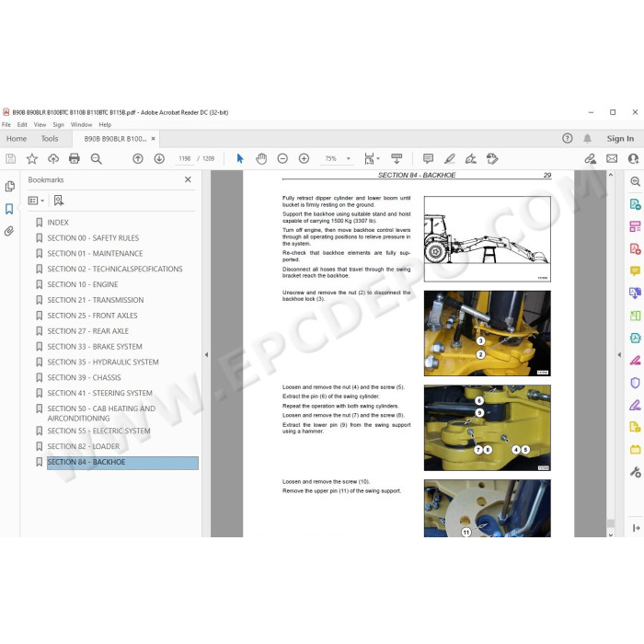Expand right pane using bottom arrow icon
Screen dimensions: 644x644
point(636,528)
